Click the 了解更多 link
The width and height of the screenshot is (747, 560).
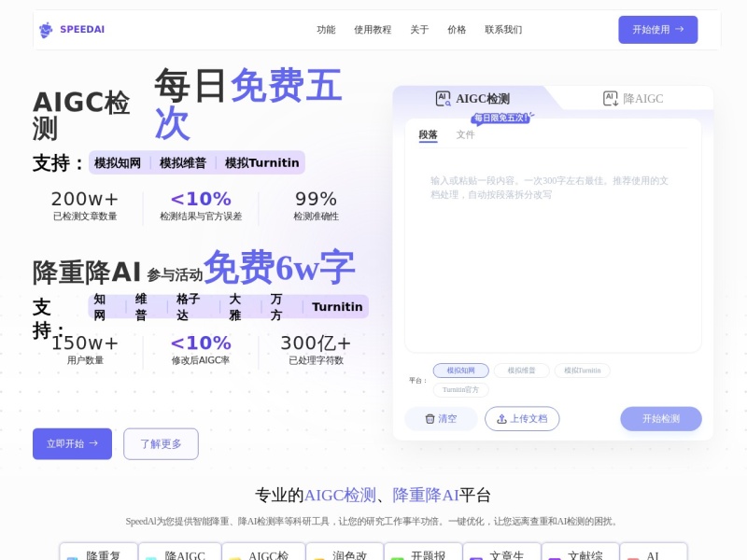161,443
